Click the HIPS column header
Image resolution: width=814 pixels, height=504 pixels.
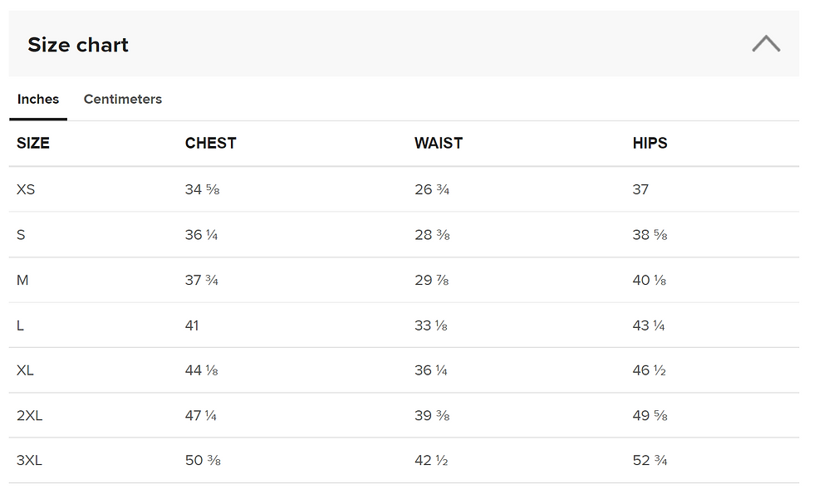(x=650, y=144)
